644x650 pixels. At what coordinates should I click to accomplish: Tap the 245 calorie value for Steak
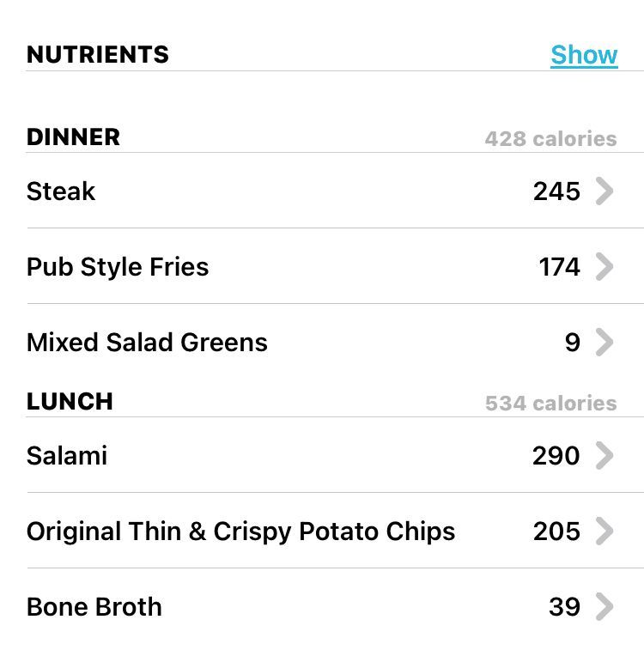click(x=556, y=191)
